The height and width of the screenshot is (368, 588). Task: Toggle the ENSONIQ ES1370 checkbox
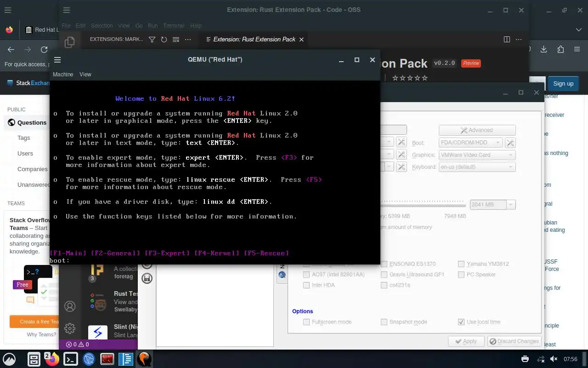pos(384,264)
